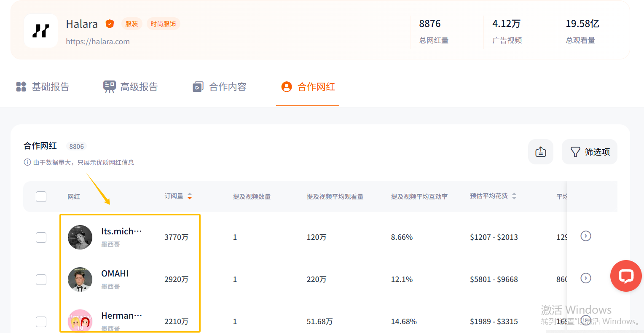Screen dimensions: 644x333
Task: Switch to the 基础报告 tab
Action: click(x=43, y=87)
